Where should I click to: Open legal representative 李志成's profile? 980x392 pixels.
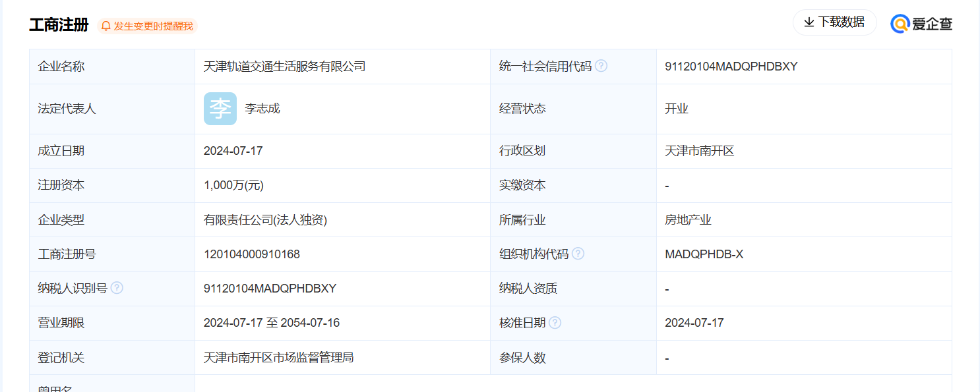[x=264, y=108]
